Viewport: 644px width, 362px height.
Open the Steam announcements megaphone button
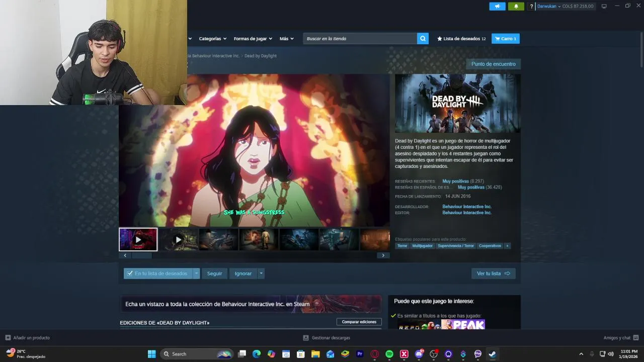tap(497, 6)
